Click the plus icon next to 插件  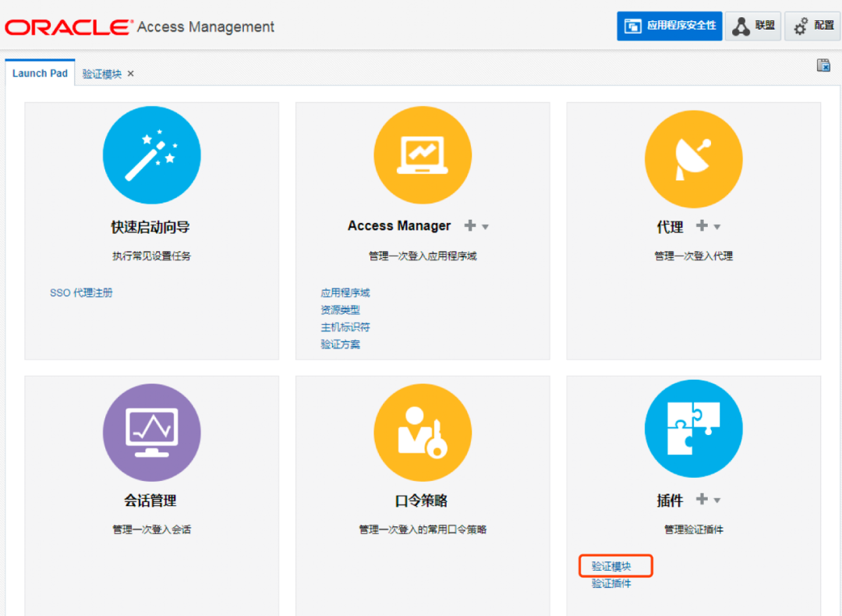(x=702, y=499)
